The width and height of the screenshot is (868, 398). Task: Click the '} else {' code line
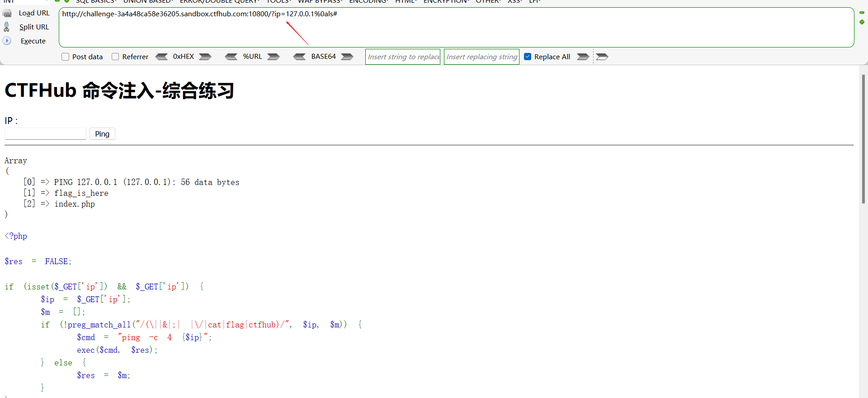tap(63, 363)
